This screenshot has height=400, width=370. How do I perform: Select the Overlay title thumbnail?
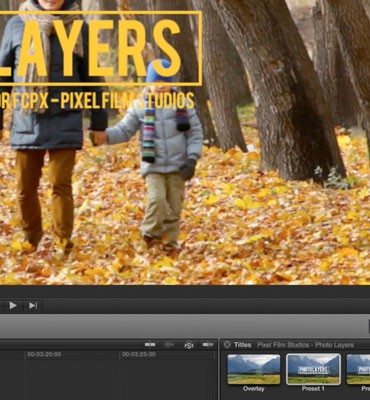(x=254, y=369)
